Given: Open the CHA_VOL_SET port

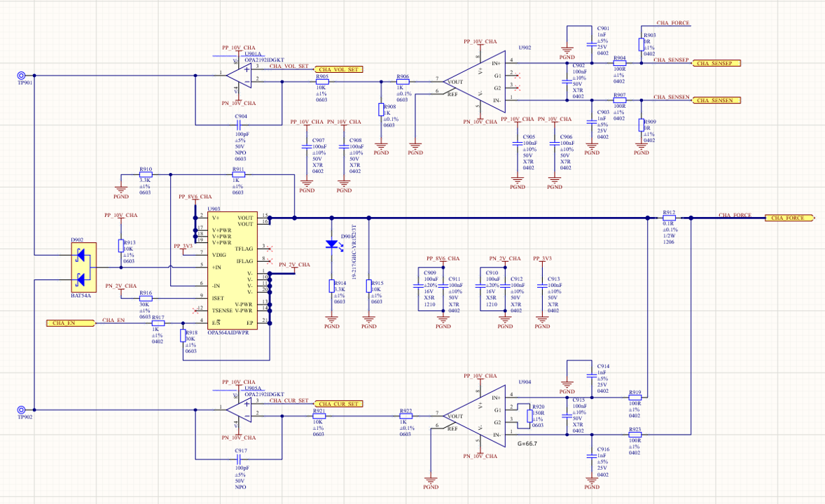Looking at the screenshot, I should click(340, 69).
